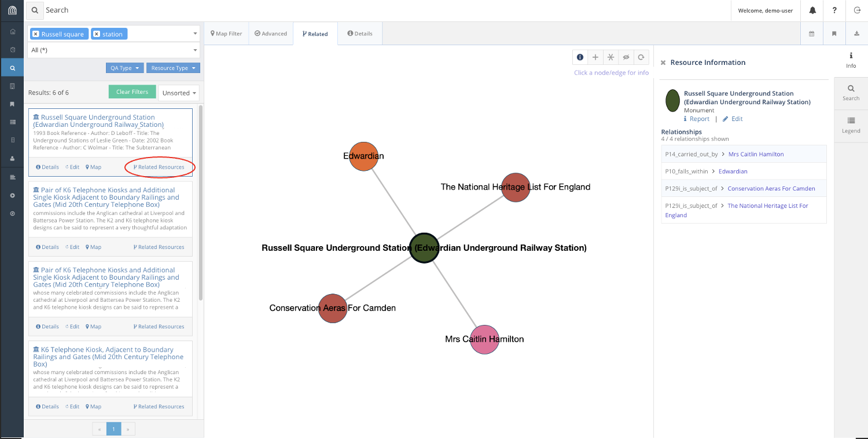Toggle the hide-node eye icon in graph toolbar
The height and width of the screenshot is (439, 868).
pyautogui.click(x=626, y=57)
